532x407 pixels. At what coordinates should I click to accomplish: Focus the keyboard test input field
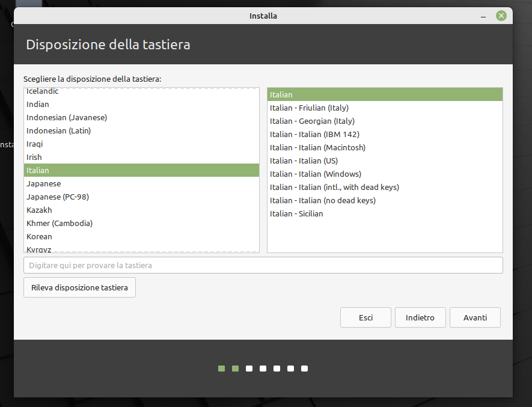[263, 265]
